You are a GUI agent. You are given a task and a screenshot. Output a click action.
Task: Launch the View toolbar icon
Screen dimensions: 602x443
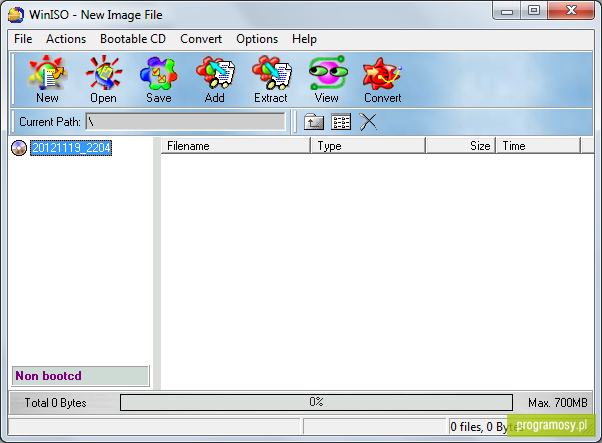point(327,79)
